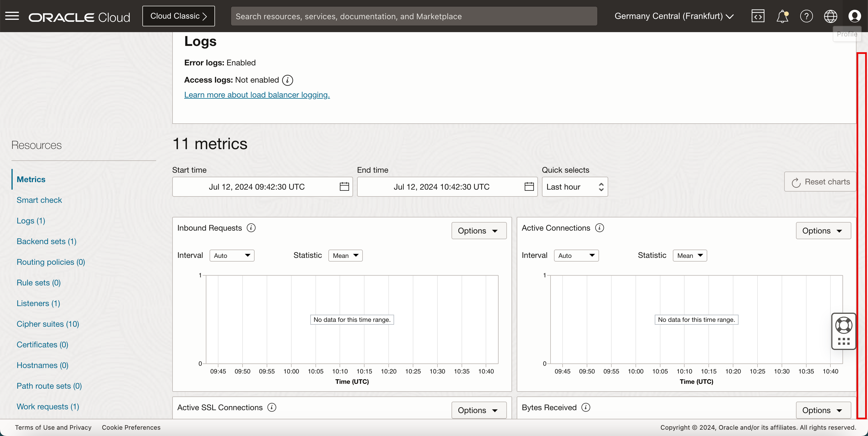Open Inbound Requests Interval Auto dropdown

coord(232,256)
